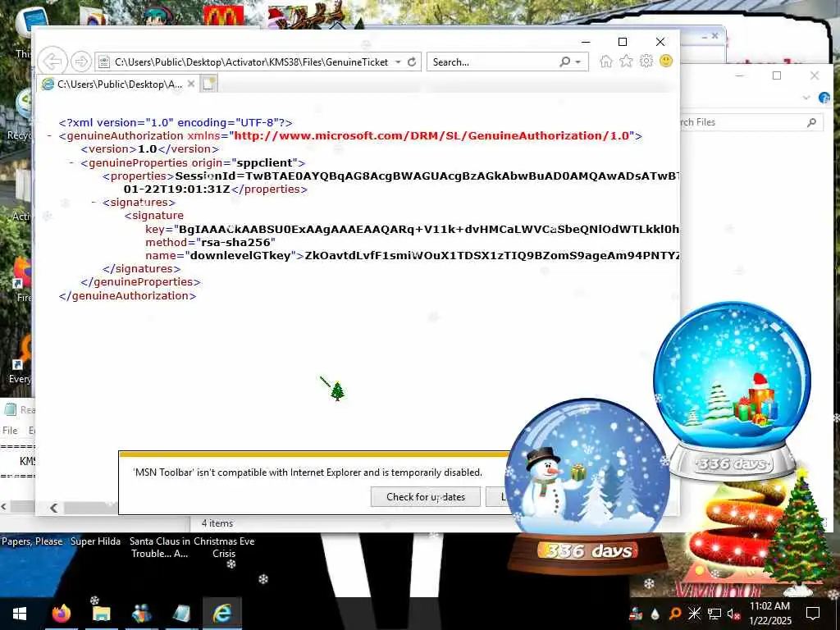Screen dimensions: 840x630
Task: Open the address bar autocomplete dropdown arrow
Action: (398, 62)
